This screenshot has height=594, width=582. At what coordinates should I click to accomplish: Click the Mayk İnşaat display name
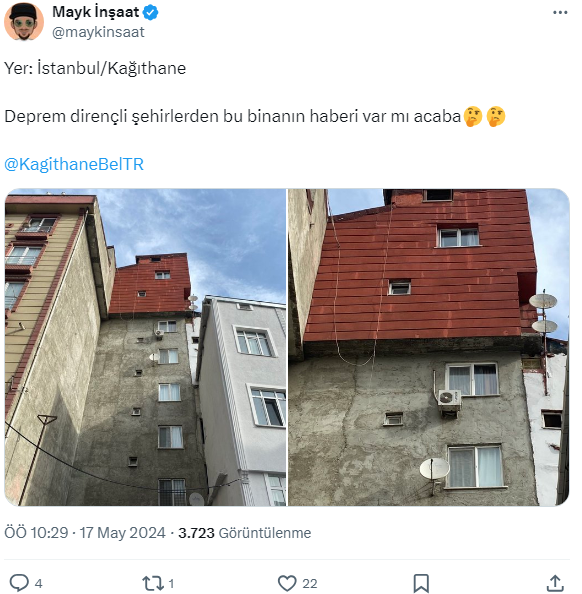[95, 12]
